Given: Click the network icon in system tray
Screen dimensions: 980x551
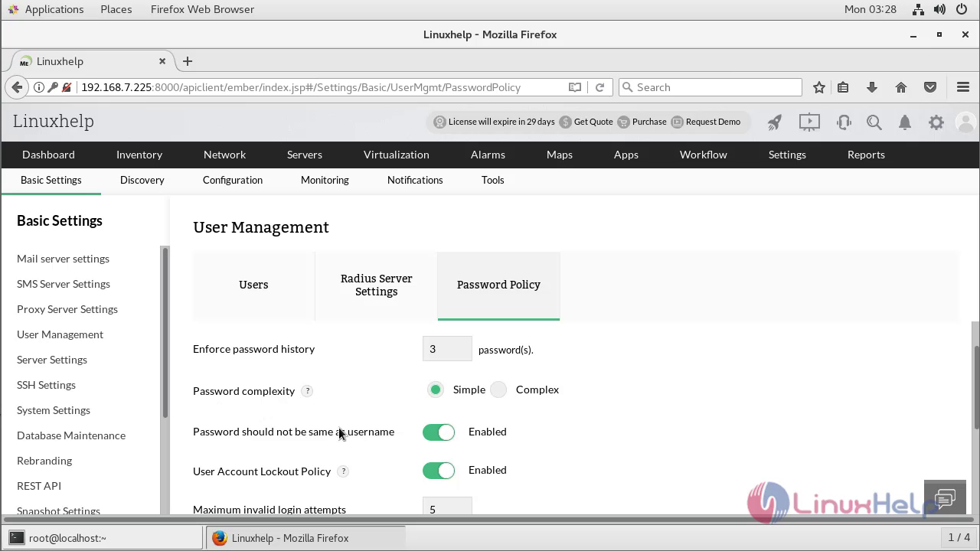Looking at the screenshot, I should coord(918,9).
